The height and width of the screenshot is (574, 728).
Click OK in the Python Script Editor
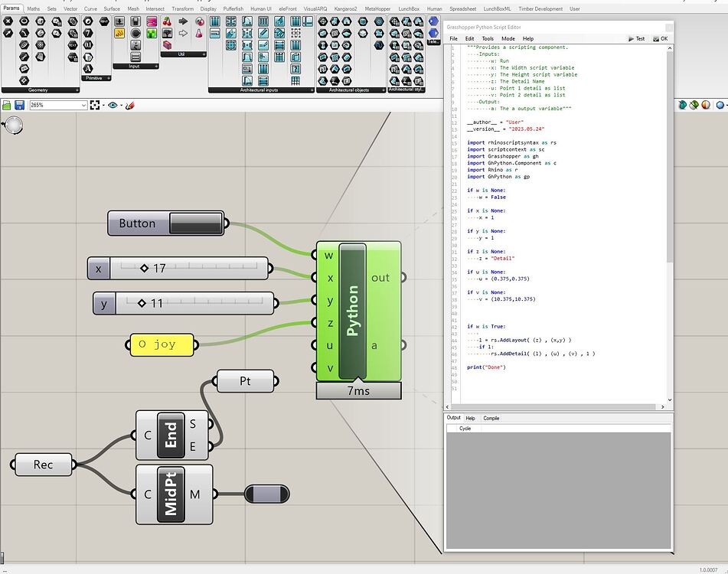pyautogui.click(x=663, y=38)
